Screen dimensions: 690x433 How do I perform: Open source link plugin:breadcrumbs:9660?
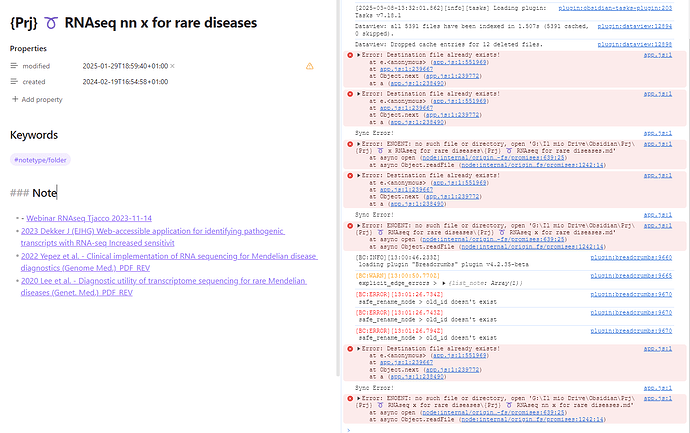tap(631, 257)
